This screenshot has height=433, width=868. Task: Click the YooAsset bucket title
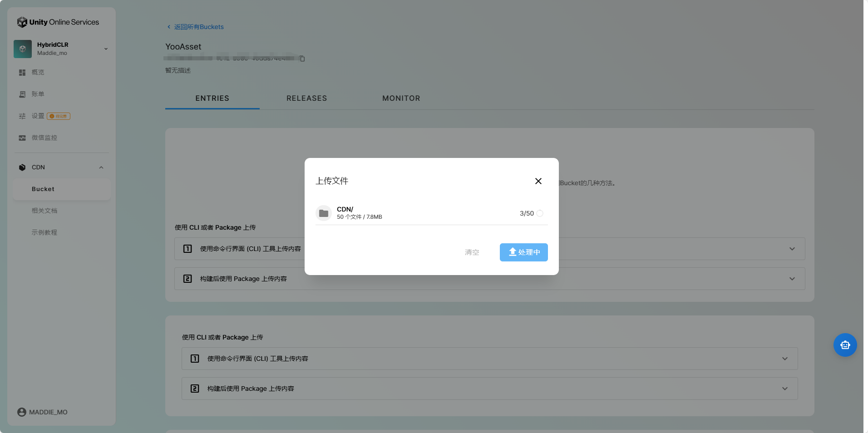[183, 47]
